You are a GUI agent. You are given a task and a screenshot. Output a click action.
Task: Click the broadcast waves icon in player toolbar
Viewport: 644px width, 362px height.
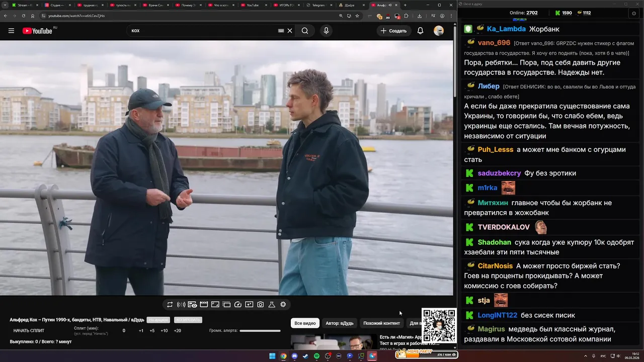point(181,304)
